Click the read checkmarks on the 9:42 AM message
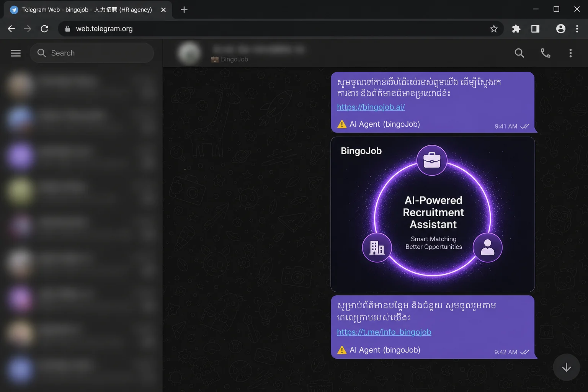Image resolution: width=588 pixels, height=392 pixels. pos(525,352)
